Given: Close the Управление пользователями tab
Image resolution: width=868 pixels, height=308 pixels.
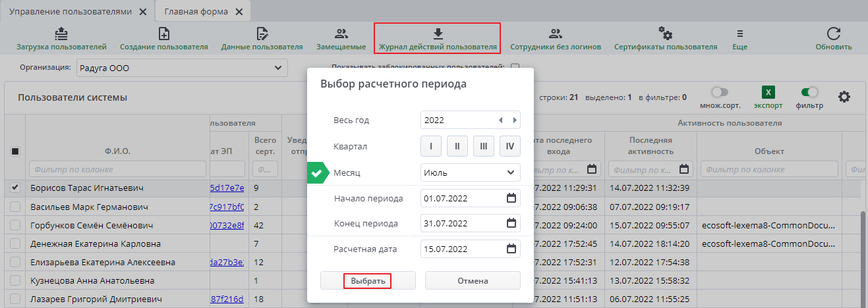Looking at the screenshot, I should tap(142, 12).
